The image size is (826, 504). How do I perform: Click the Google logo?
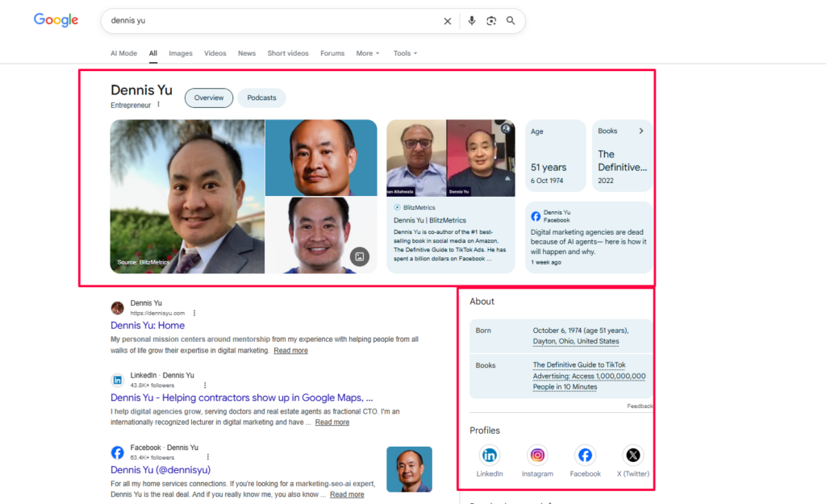pyautogui.click(x=55, y=20)
